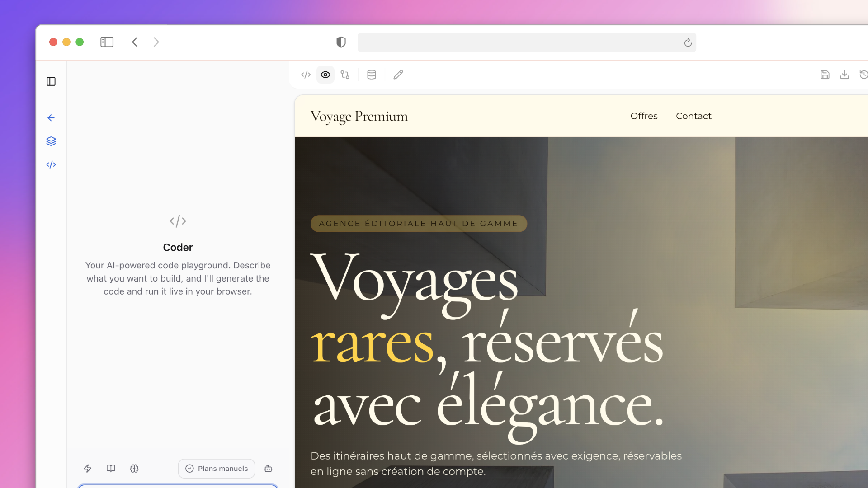Image resolution: width=868 pixels, height=488 pixels.
Task: Open the Contact navigation link
Action: (693, 116)
